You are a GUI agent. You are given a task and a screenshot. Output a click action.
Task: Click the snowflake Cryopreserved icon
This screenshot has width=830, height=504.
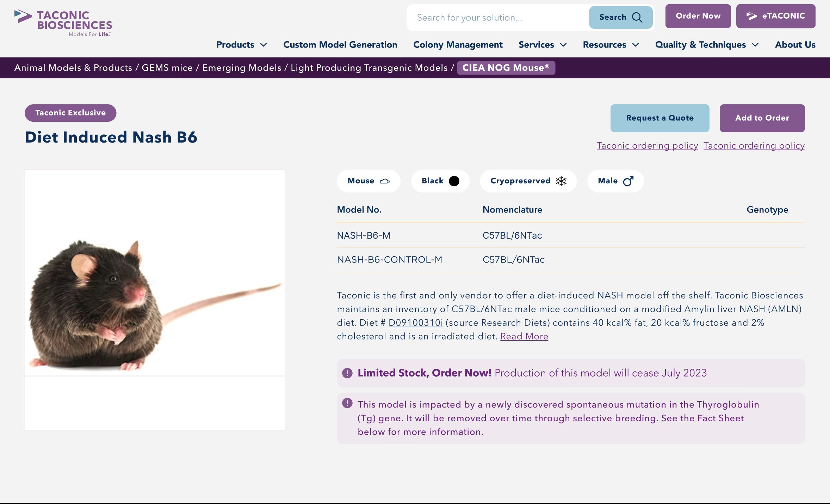pyautogui.click(x=561, y=181)
